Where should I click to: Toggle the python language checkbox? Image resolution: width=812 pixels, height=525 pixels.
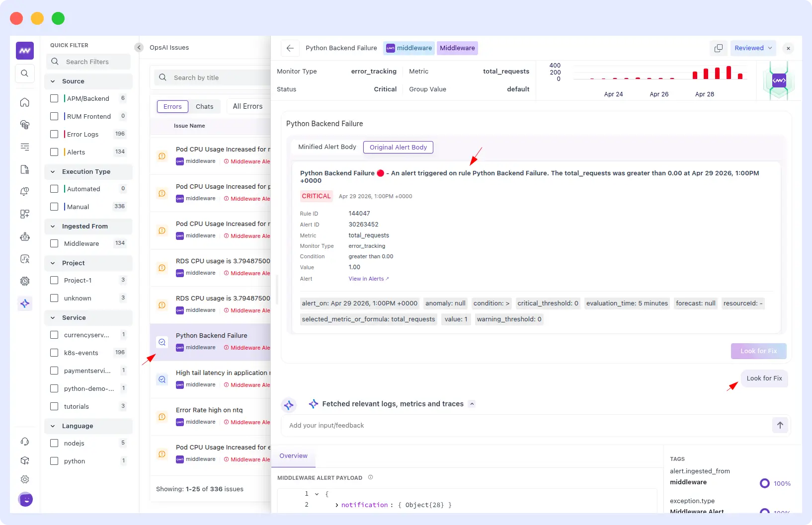[x=55, y=461]
